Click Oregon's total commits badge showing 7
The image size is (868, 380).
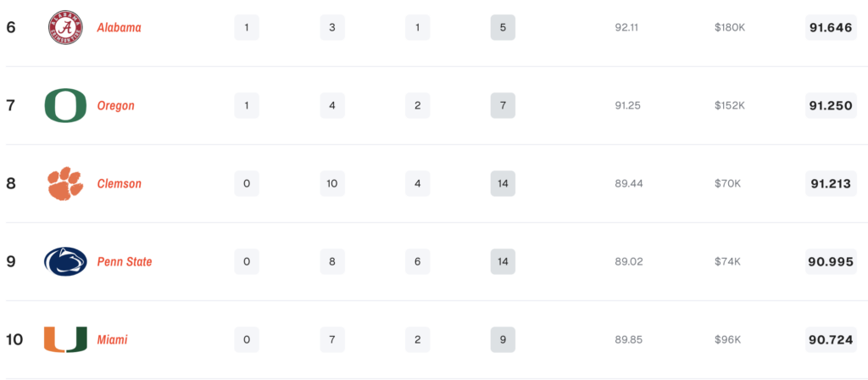click(503, 106)
